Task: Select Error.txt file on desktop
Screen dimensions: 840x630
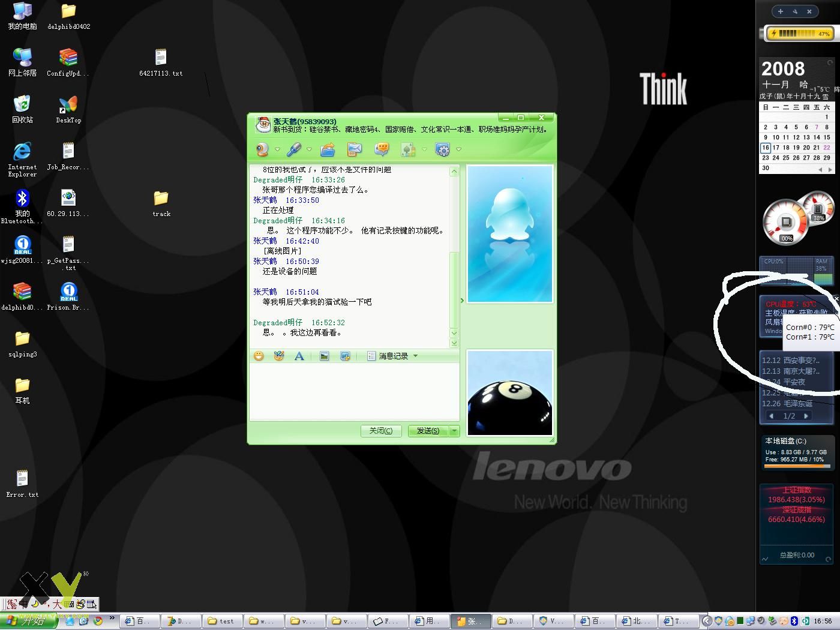Action: [22, 484]
